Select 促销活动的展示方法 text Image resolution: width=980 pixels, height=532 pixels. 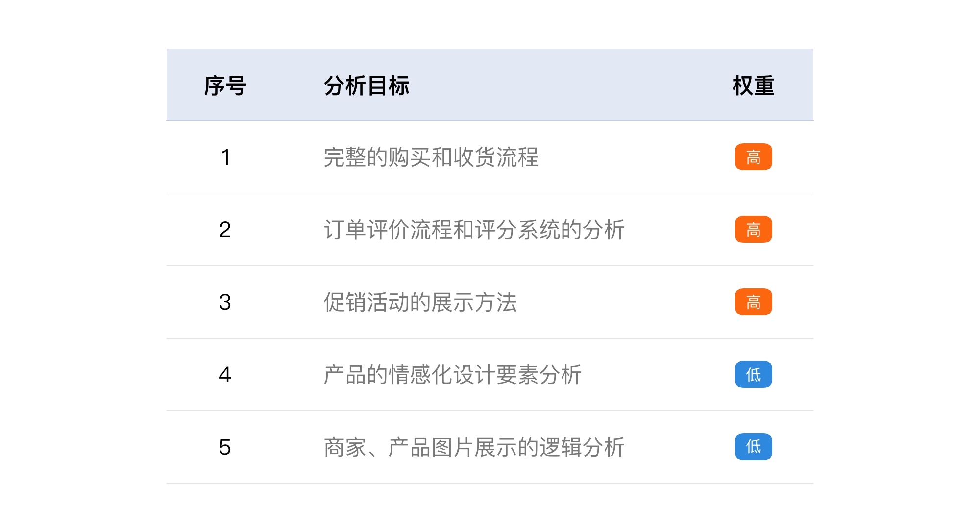pos(420,302)
